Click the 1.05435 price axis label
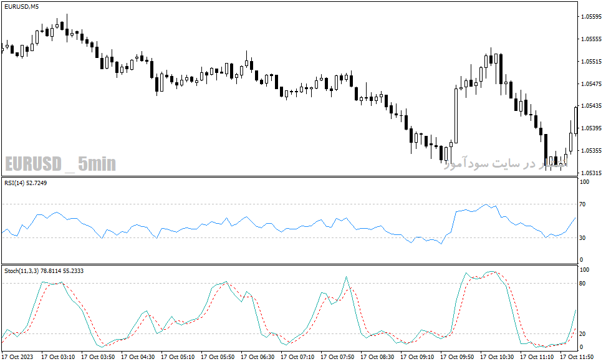Screen dimensions: 606x364 [591, 105]
